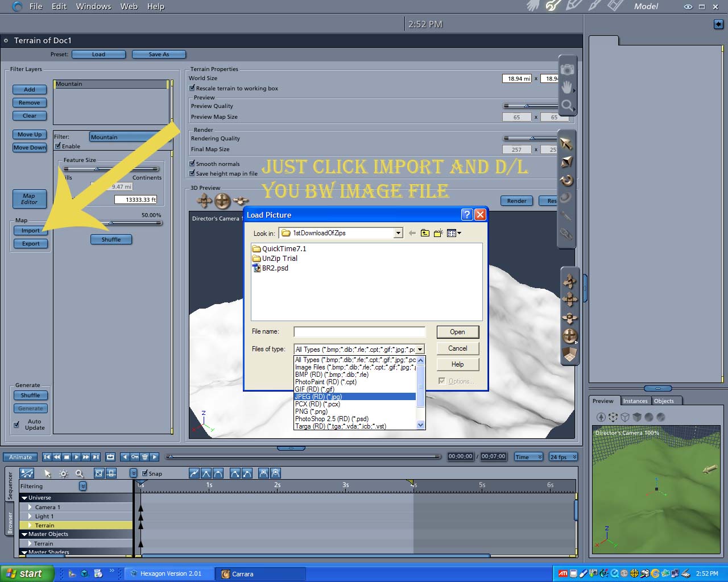
Task: Open the View Menu icon in dialog
Action: tap(454, 233)
